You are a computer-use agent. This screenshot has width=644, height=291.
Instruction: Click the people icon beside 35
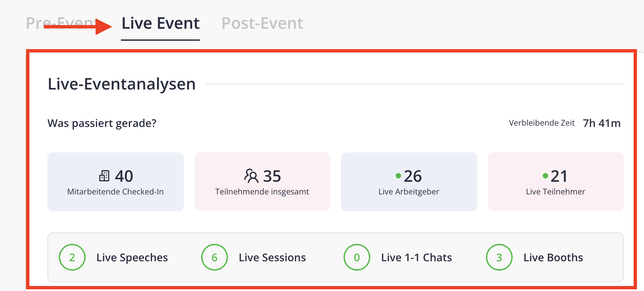coord(251,176)
